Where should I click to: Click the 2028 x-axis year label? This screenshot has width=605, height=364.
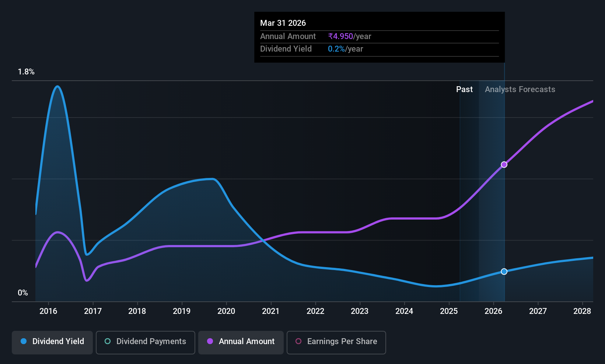tap(582, 311)
